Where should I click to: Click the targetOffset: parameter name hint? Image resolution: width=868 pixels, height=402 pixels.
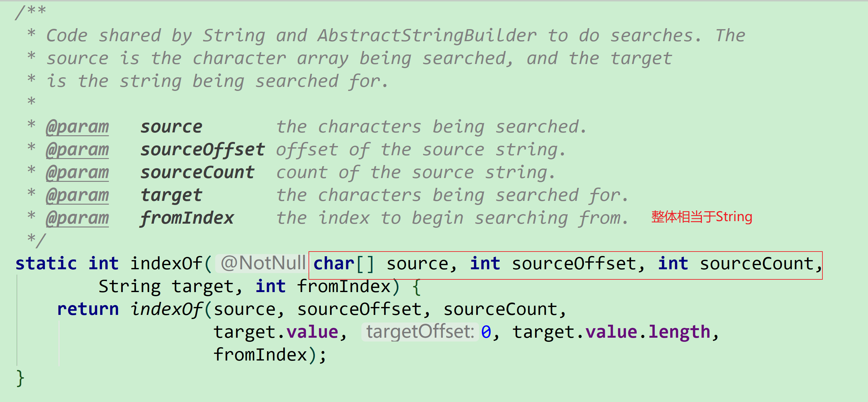(420, 332)
